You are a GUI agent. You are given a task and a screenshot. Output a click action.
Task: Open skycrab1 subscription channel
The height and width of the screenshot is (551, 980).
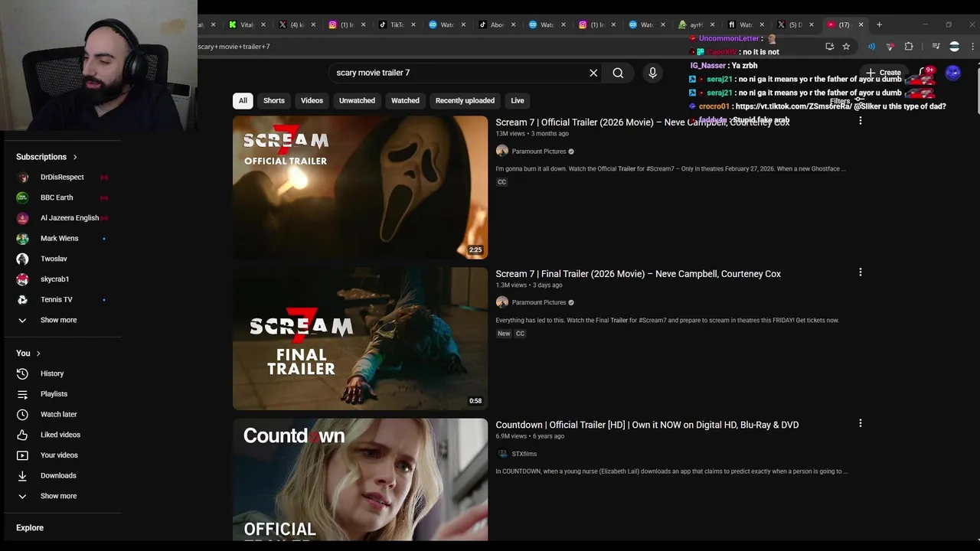tap(54, 279)
